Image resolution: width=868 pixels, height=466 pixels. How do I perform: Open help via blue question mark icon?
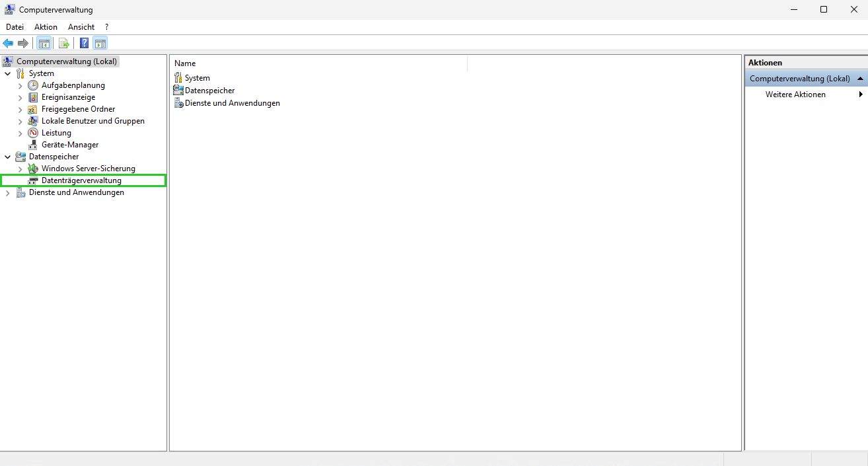point(85,44)
